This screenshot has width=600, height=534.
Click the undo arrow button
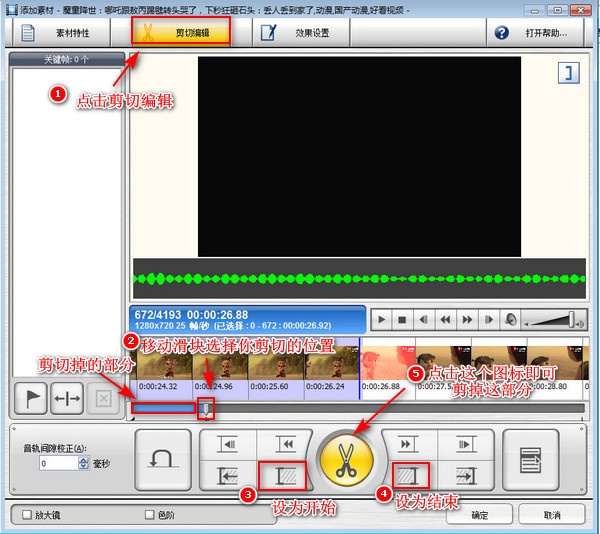pyautogui.click(x=163, y=459)
